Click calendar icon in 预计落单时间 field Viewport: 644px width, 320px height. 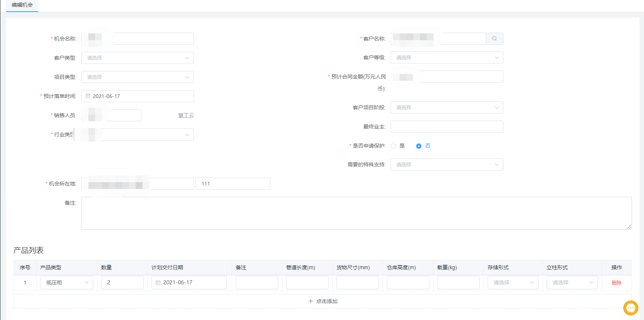click(x=88, y=96)
